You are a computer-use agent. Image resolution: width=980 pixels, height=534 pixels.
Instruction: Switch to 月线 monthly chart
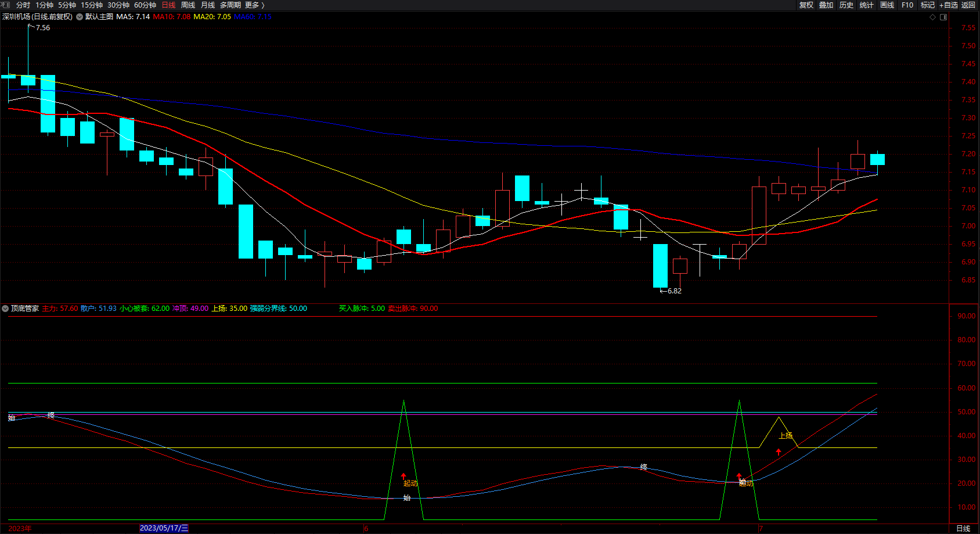[x=208, y=5]
